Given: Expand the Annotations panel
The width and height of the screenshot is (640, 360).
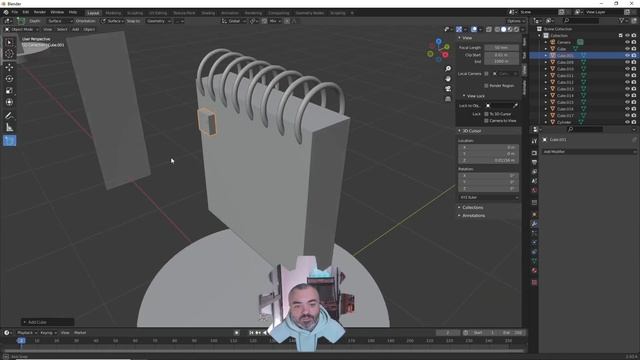Looking at the screenshot, I should 460,216.
